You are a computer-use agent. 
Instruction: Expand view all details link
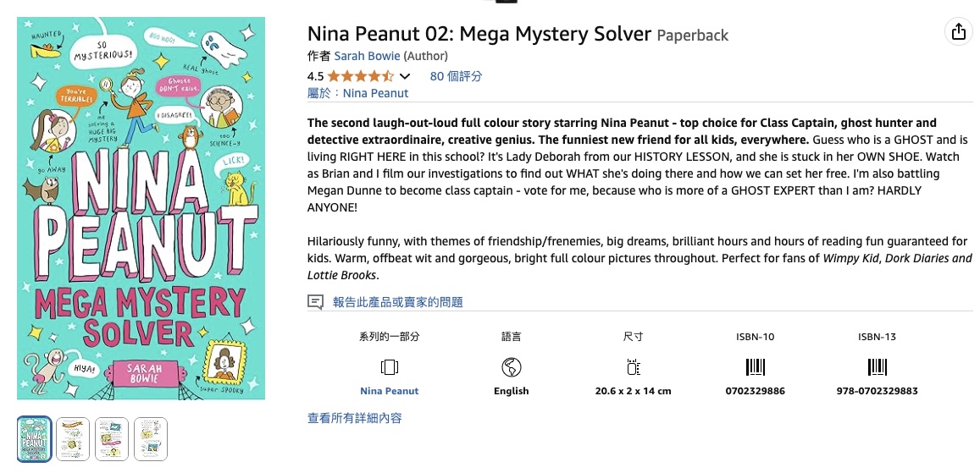tap(354, 418)
